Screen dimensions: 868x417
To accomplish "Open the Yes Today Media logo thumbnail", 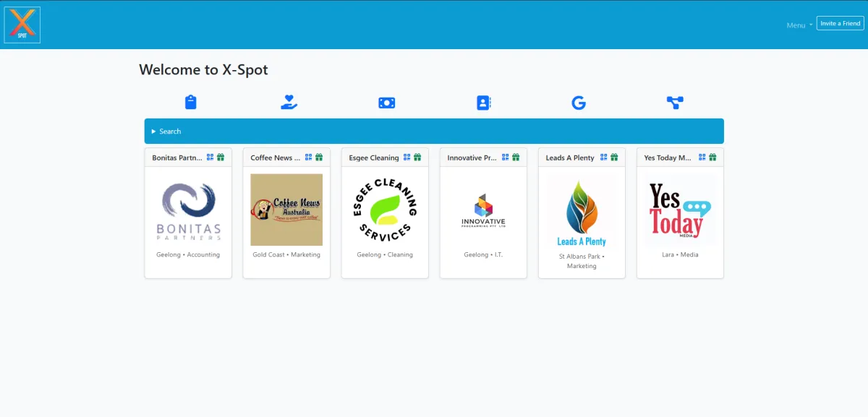I will [680, 210].
